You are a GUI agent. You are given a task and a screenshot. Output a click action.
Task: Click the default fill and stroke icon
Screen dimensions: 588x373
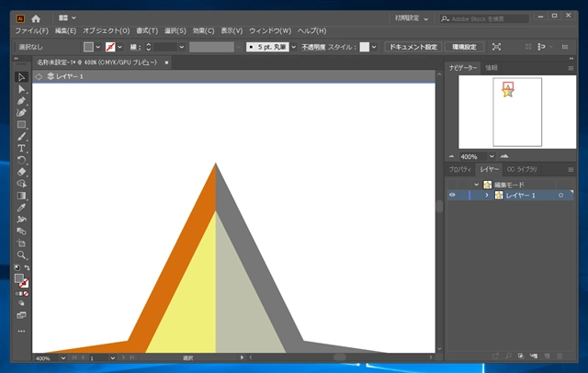coord(17,267)
